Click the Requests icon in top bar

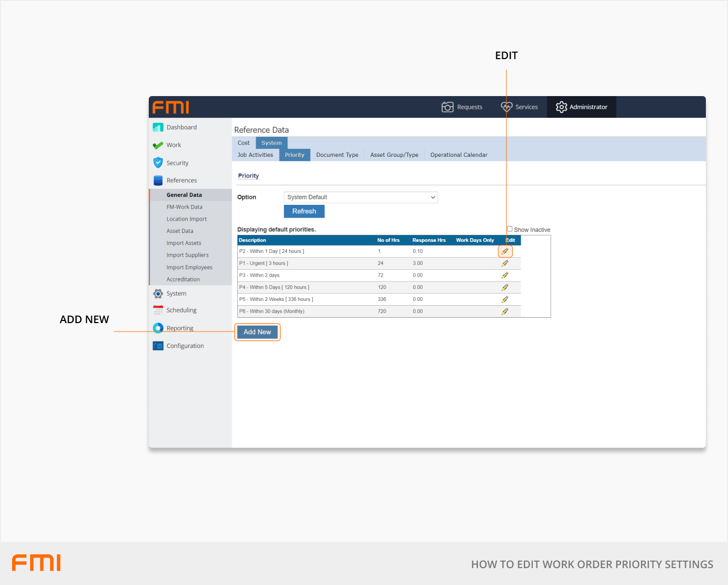coord(462,107)
